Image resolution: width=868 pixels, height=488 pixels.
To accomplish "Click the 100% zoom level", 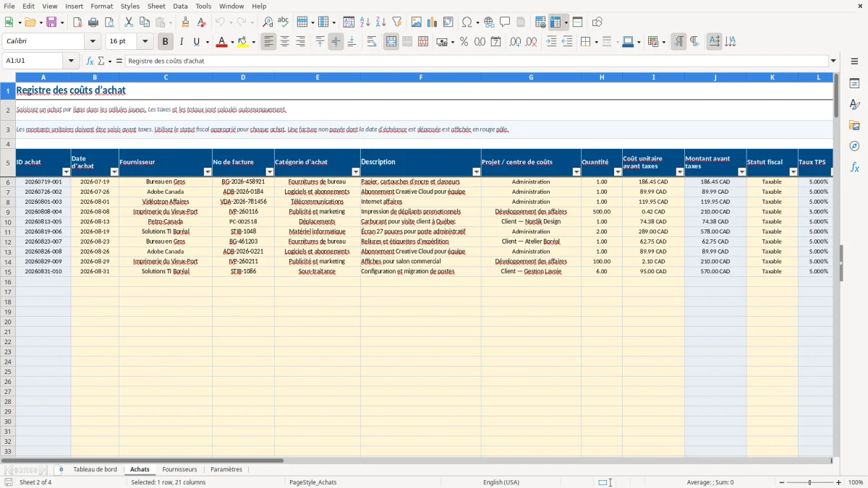I will click(856, 482).
